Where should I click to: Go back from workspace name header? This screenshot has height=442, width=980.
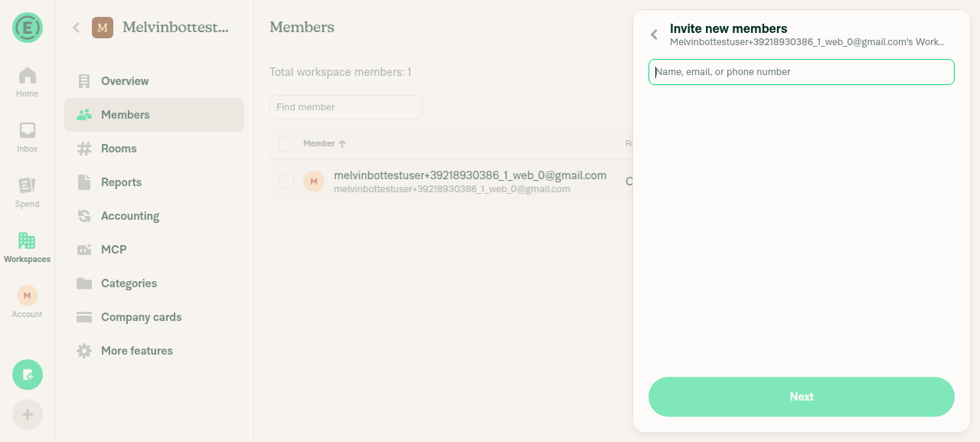point(76,28)
